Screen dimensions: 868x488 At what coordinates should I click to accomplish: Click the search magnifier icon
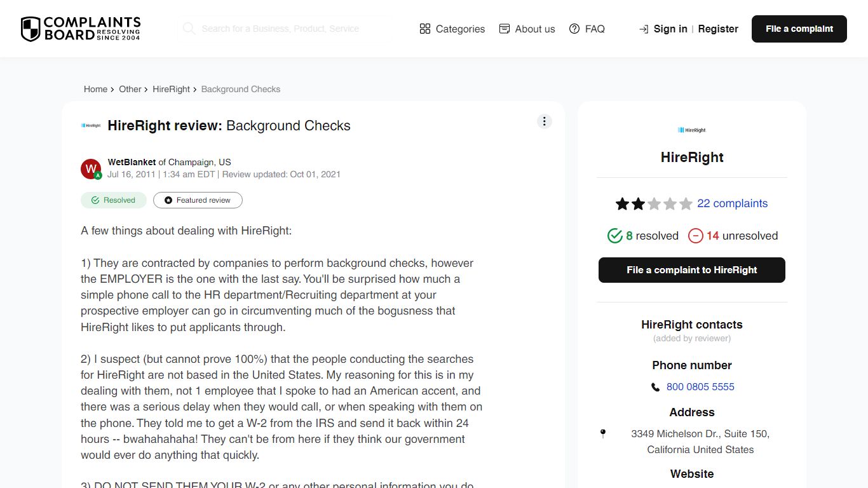tap(189, 29)
